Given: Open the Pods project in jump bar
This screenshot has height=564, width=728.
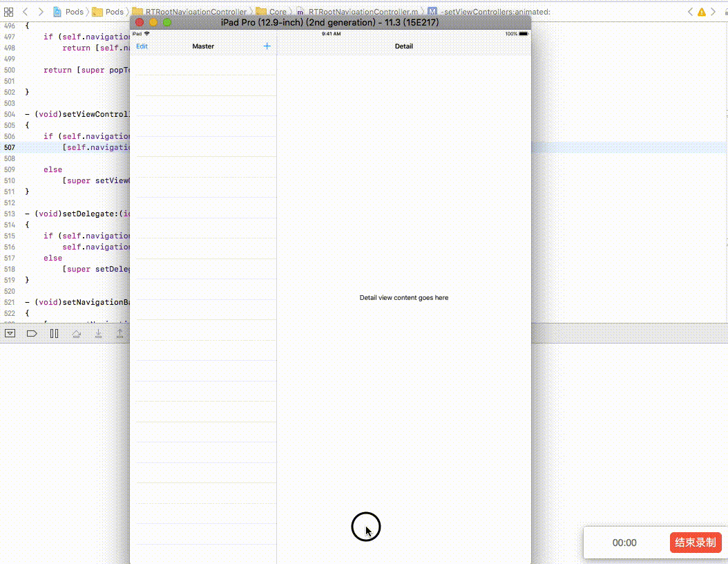Looking at the screenshot, I should click(68, 12).
